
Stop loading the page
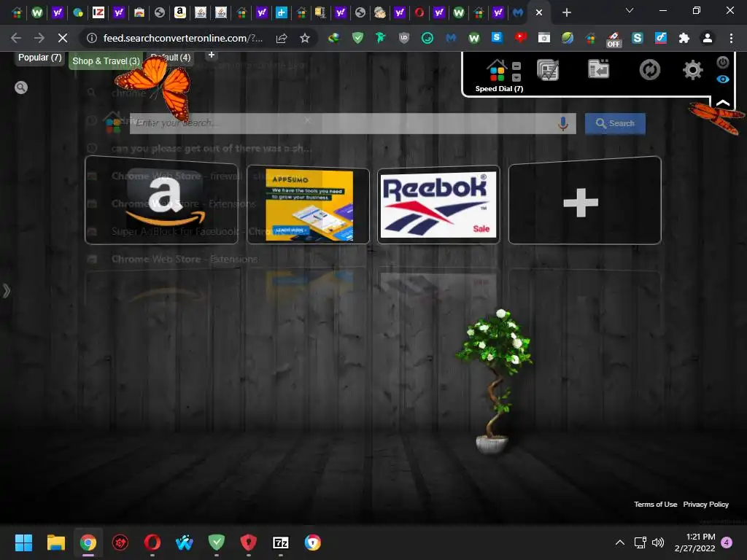pos(63,38)
